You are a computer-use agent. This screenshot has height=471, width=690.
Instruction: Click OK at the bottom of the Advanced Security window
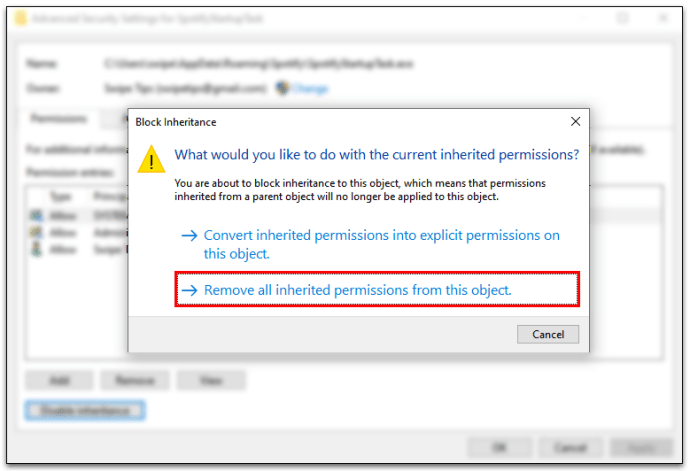click(x=499, y=448)
